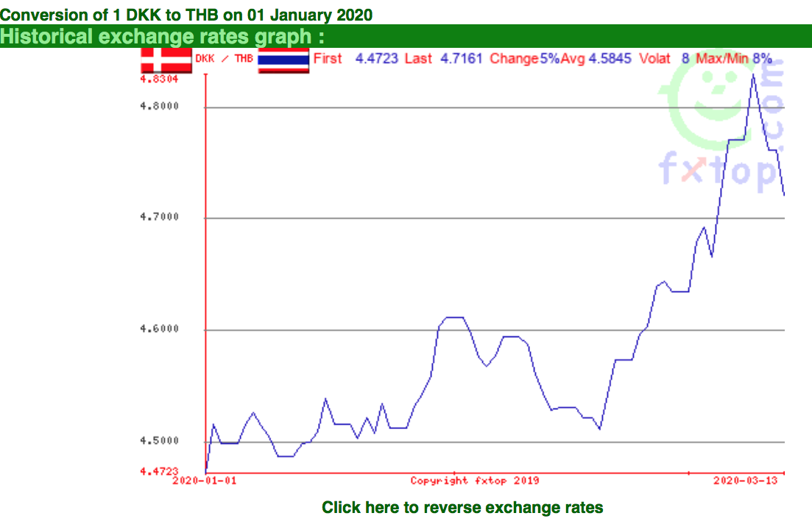Click the 'Copyright fxtop 2019' text
This screenshot has width=812, height=527.
pyautogui.click(x=475, y=481)
